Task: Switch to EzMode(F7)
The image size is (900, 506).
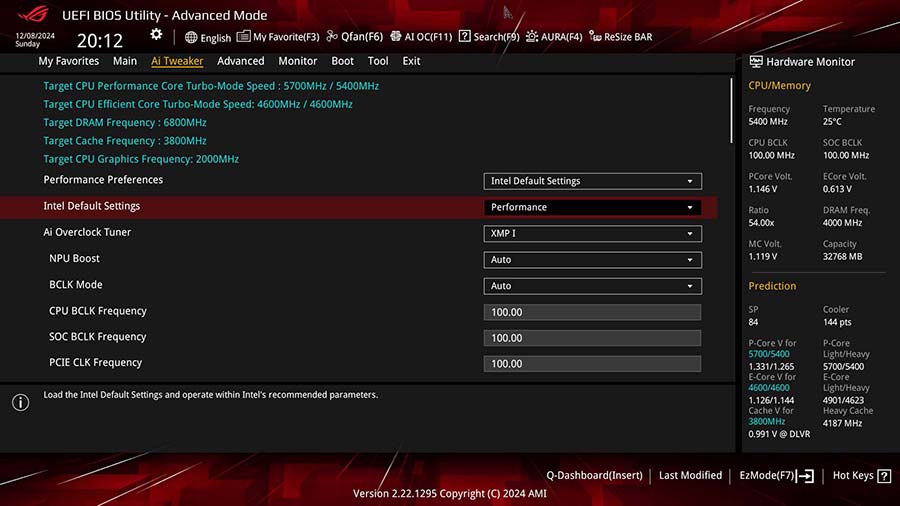Action: coord(777,476)
